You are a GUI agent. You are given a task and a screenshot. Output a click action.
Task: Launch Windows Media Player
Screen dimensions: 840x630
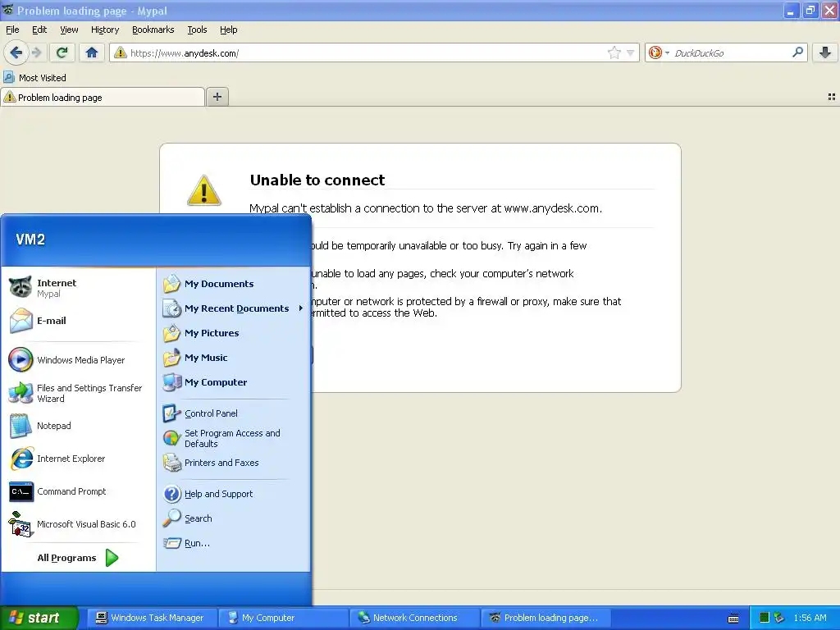(x=79, y=360)
